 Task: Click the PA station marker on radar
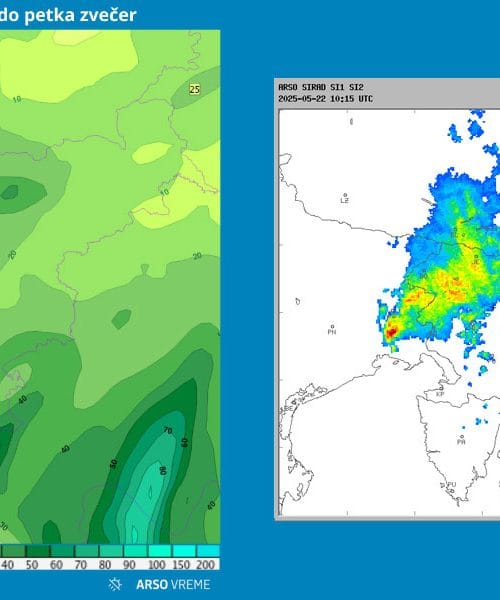pos(461,440)
